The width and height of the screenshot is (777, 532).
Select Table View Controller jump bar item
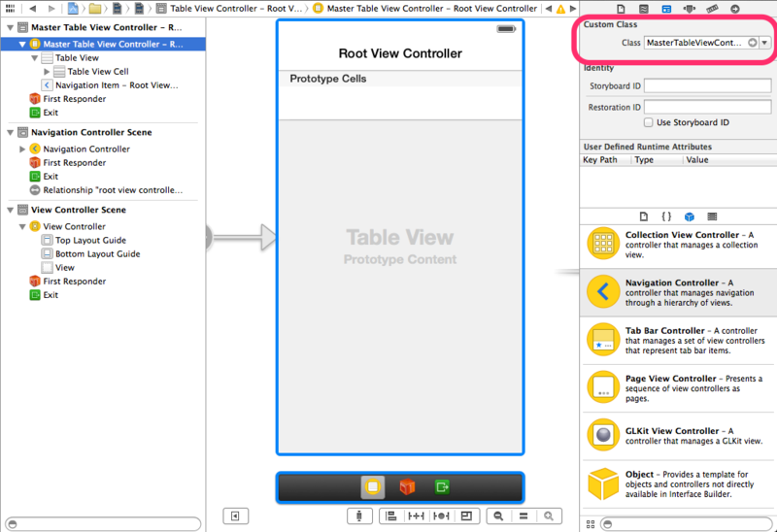click(x=229, y=9)
